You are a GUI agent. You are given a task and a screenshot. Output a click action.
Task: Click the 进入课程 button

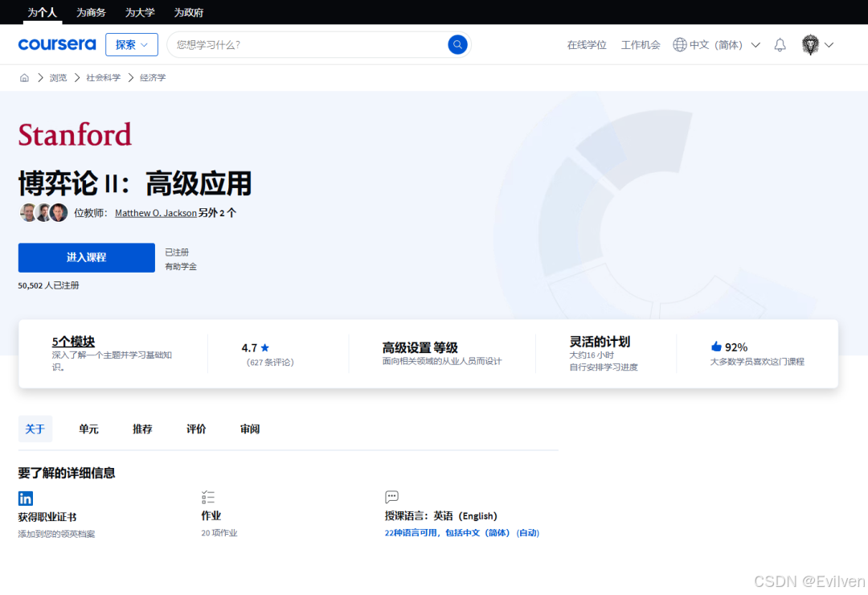86,257
